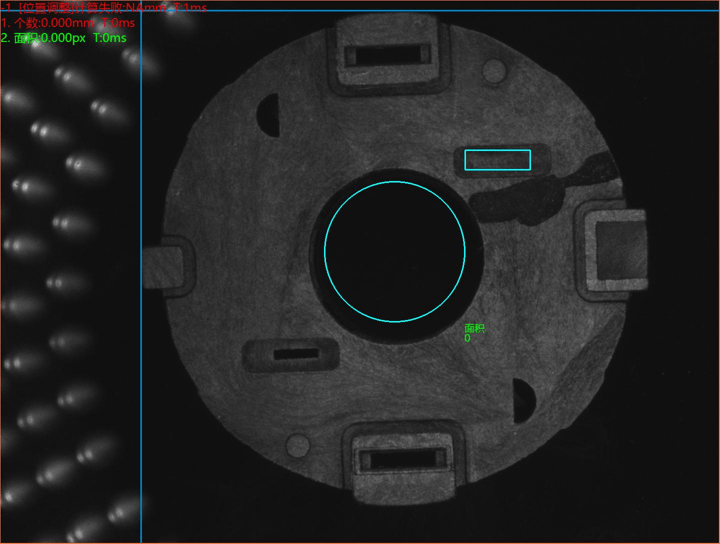Click the bottom rectangular slot tab of part

[x=405, y=460]
